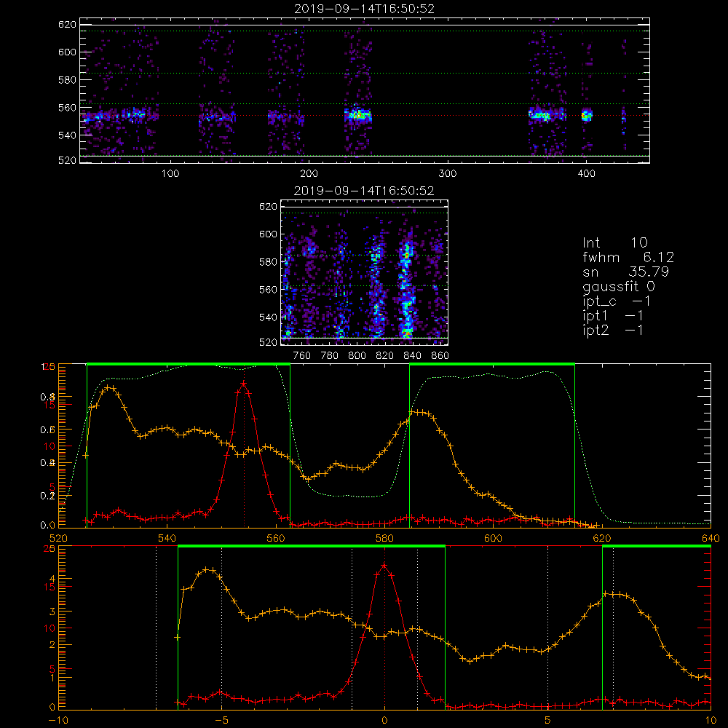Click x-axis label 800 of middle image
The height and width of the screenshot is (728, 728).
pyautogui.click(x=357, y=355)
